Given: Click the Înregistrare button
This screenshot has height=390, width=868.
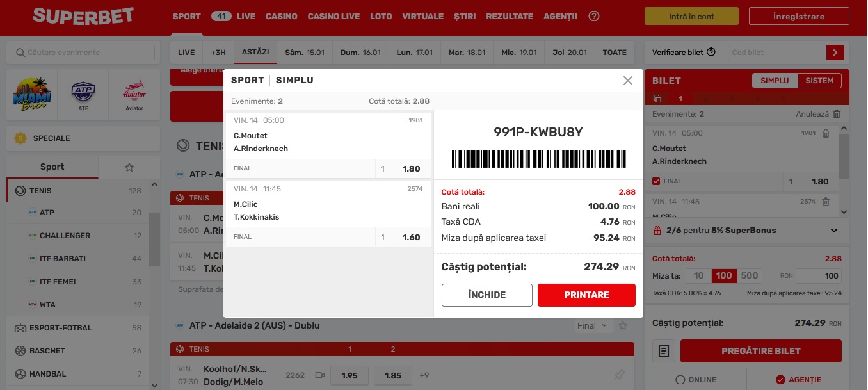Looking at the screenshot, I should [799, 17].
